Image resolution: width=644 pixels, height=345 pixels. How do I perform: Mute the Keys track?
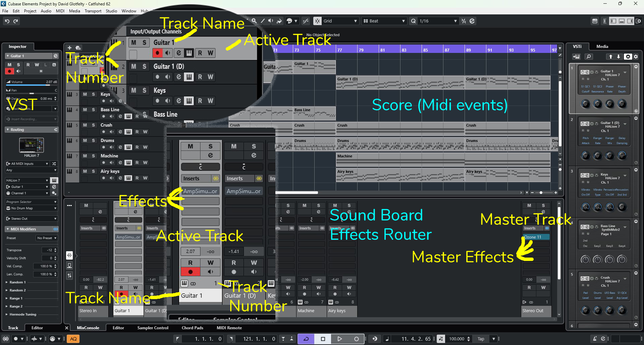85,94
